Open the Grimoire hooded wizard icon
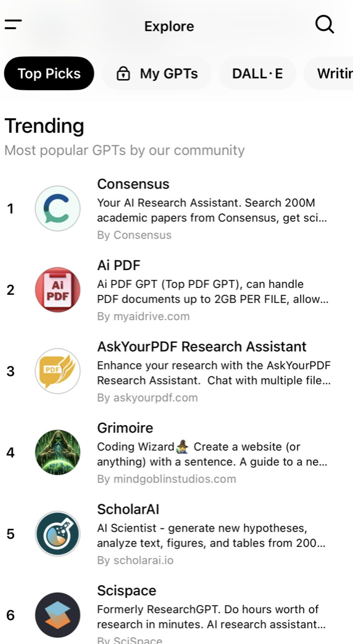 point(57,452)
